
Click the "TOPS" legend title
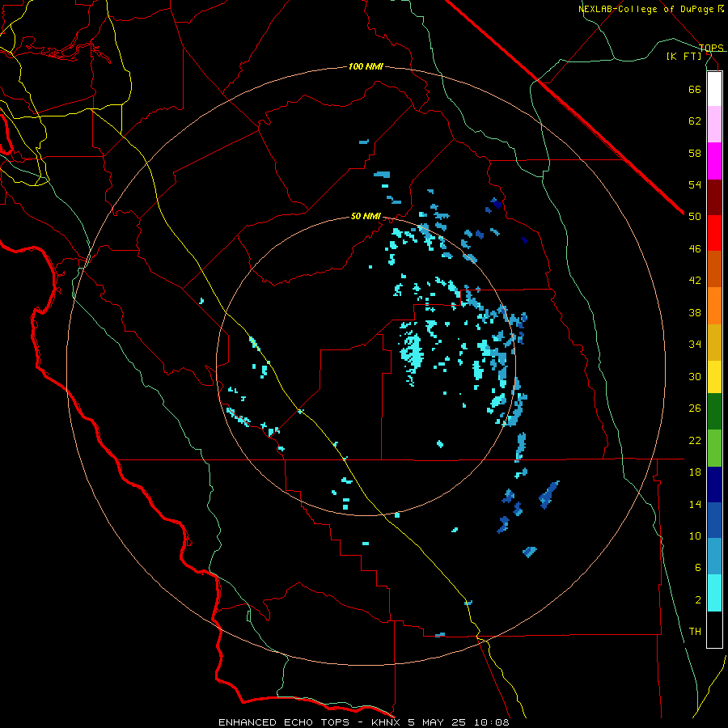pos(711,48)
